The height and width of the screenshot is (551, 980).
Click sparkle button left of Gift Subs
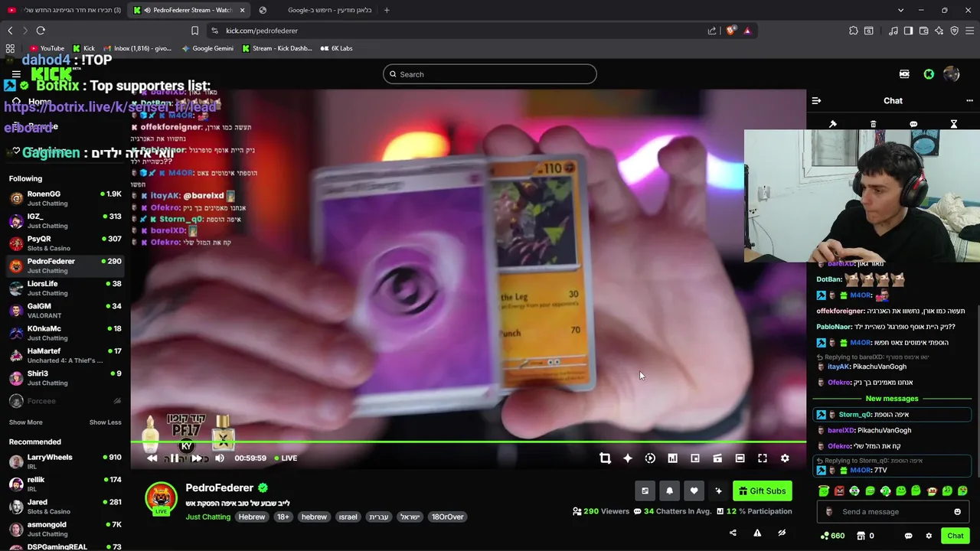pyautogui.click(x=718, y=491)
